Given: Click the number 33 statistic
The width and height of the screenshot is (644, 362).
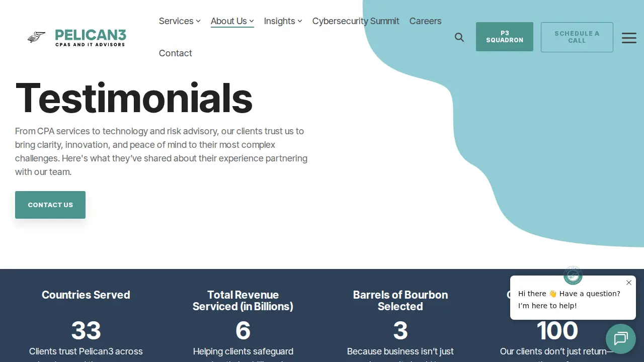Looking at the screenshot, I should [x=86, y=330].
